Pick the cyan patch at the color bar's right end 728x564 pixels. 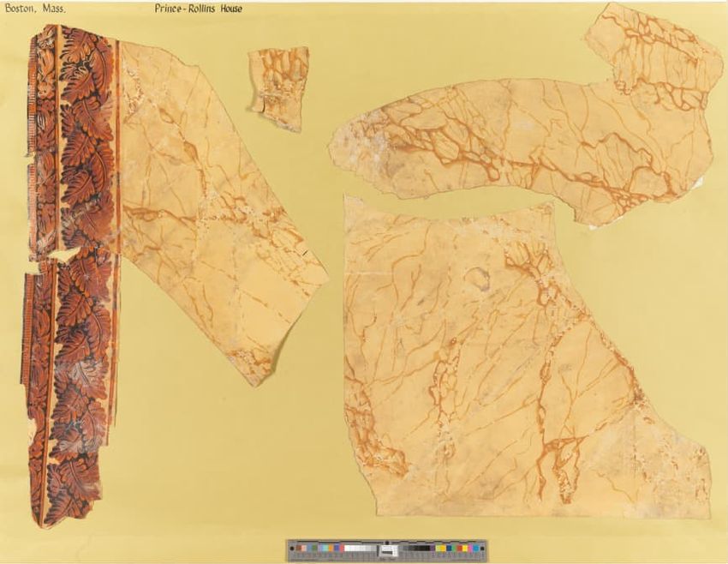point(477,549)
